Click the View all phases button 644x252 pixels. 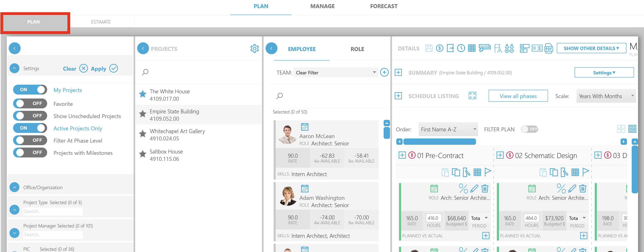518,96
